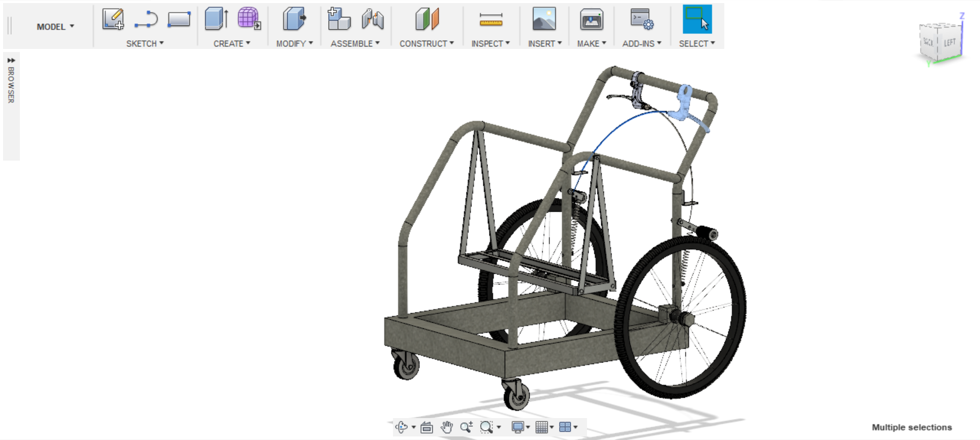Expand the Browser panel arrows

tap(11, 60)
